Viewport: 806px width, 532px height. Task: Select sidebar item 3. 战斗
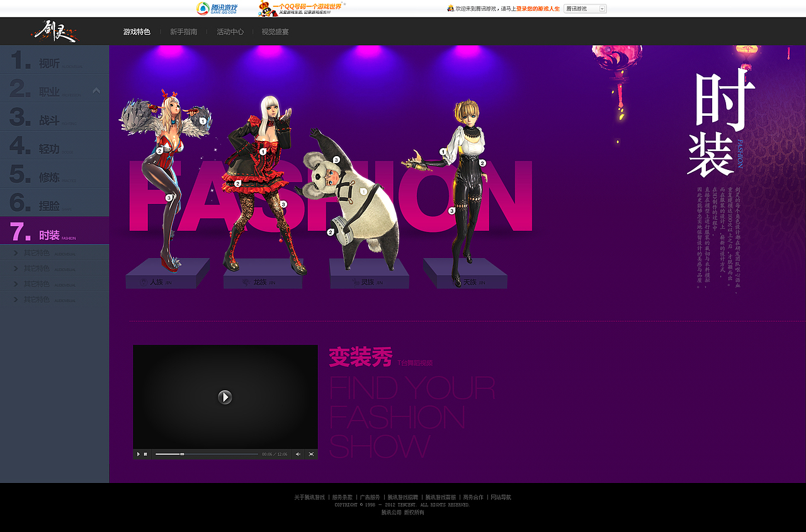point(54,117)
